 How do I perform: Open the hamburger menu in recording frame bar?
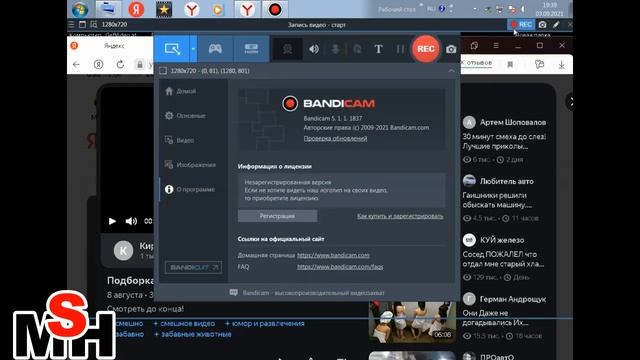tap(71, 24)
